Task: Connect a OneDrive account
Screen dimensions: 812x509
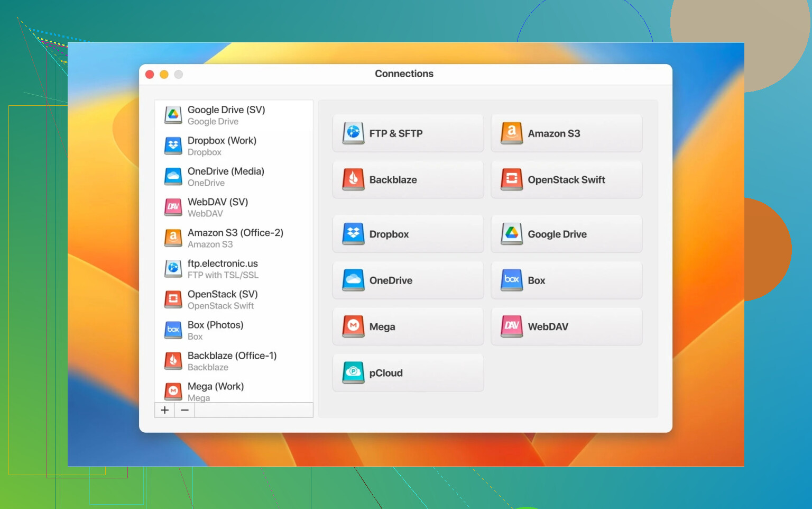Action: [x=408, y=280]
